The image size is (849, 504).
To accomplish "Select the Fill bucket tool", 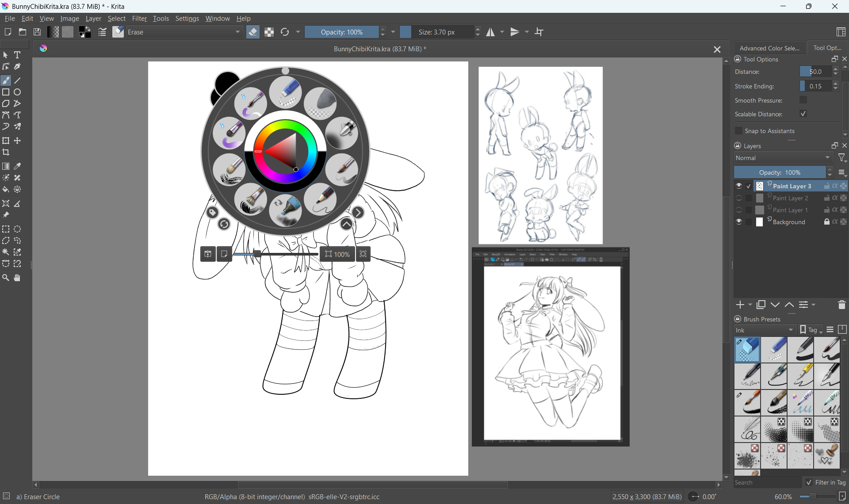I will point(6,190).
